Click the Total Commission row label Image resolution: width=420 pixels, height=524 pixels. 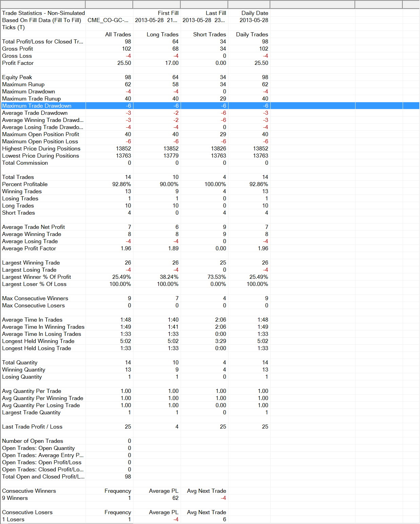[25, 163]
